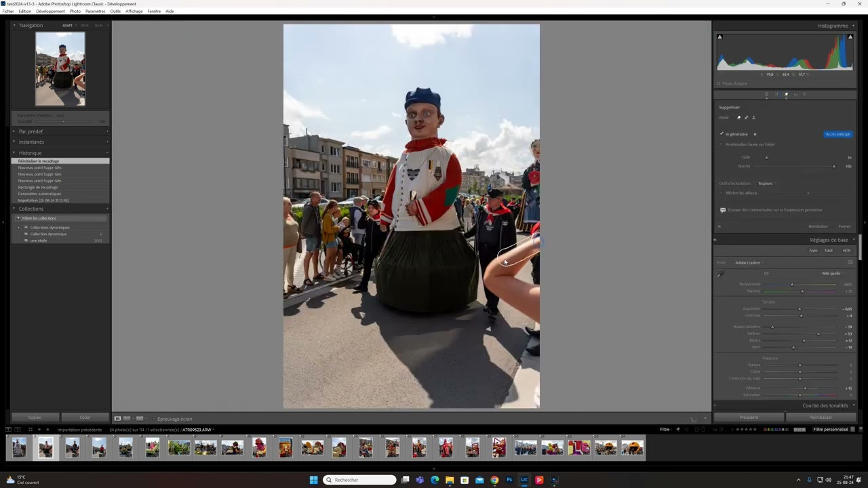Filter by flagged status flag icon
This screenshot has width=868, height=488.
pyautogui.click(x=678, y=430)
